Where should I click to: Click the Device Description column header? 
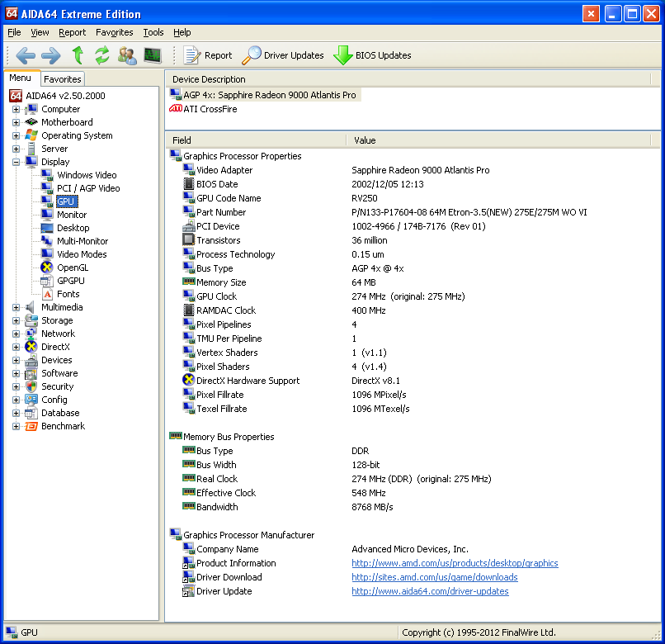[408, 79]
